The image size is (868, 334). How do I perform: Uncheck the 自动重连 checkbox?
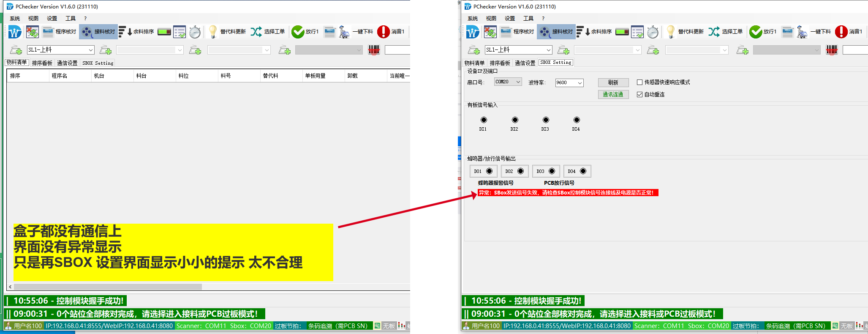click(639, 95)
